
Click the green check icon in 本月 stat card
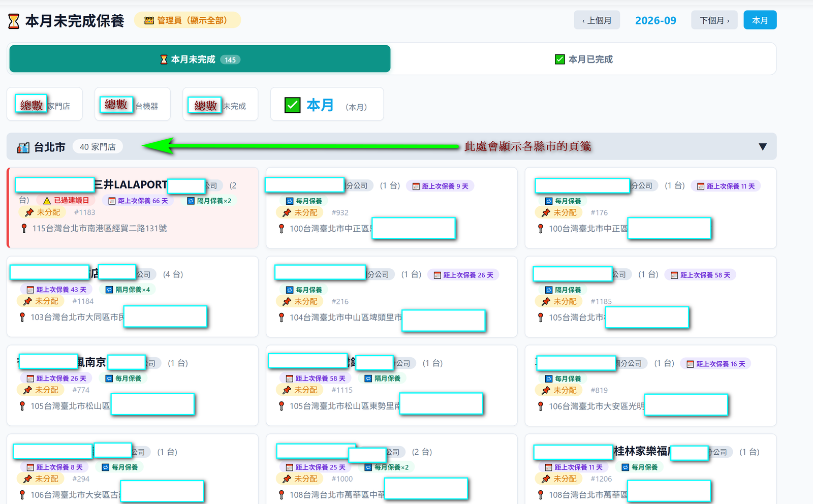pos(292,105)
